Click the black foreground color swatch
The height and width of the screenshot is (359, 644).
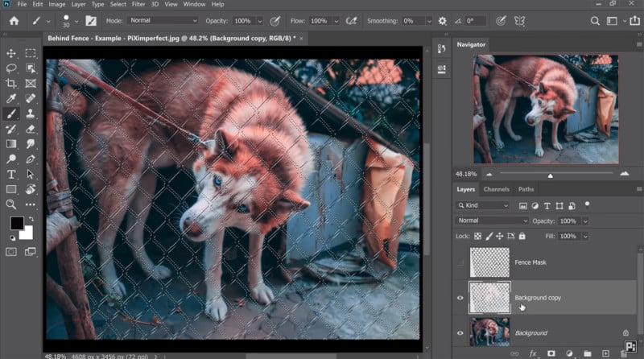coord(16,223)
